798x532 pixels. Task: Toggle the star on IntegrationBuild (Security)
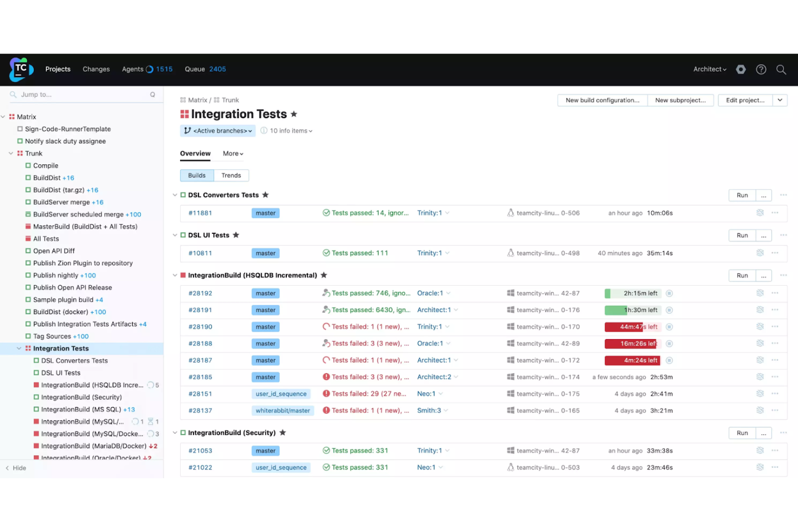(x=282, y=432)
